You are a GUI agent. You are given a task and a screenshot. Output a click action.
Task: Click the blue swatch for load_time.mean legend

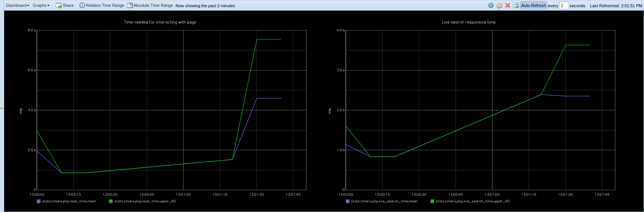[x=39, y=201]
